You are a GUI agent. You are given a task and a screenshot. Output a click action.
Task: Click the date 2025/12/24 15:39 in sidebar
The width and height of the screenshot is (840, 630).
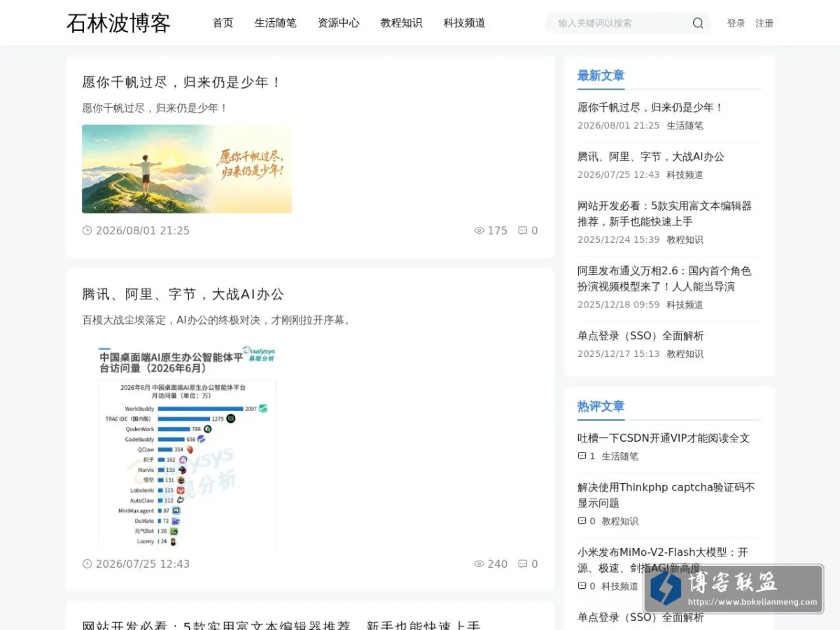(x=618, y=239)
